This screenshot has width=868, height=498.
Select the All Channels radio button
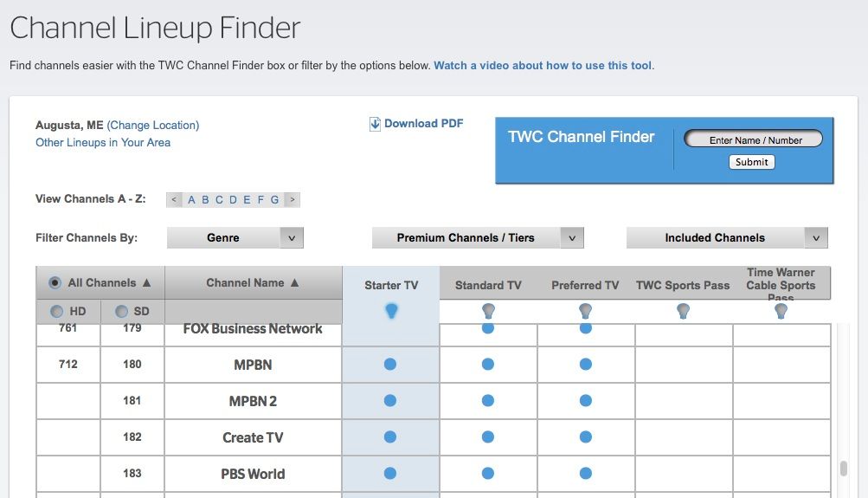(55, 282)
